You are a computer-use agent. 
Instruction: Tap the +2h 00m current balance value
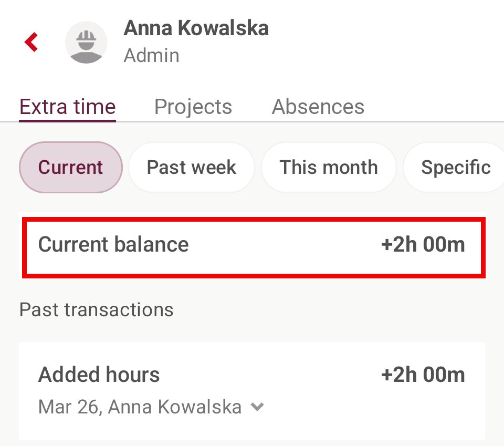pyautogui.click(x=423, y=245)
